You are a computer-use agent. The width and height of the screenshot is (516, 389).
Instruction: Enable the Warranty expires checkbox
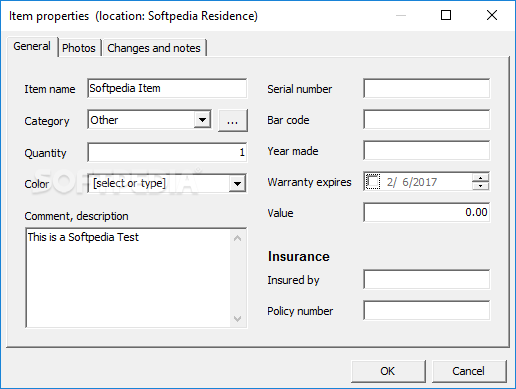click(x=373, y=182)
